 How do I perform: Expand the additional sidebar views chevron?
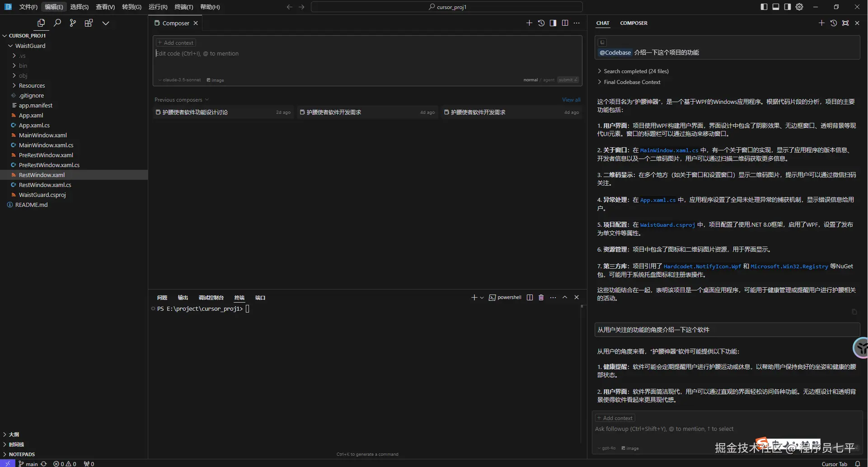coord(106,23)
